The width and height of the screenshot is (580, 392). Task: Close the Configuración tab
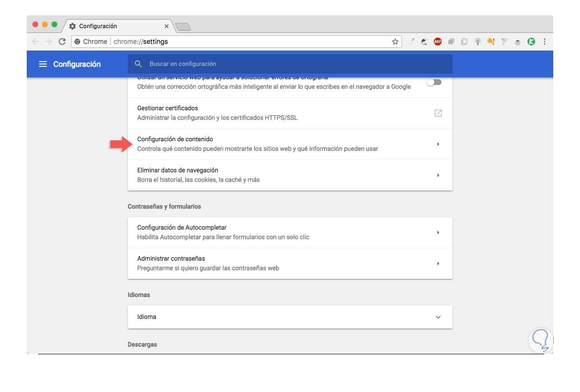(x=167, y=26)
